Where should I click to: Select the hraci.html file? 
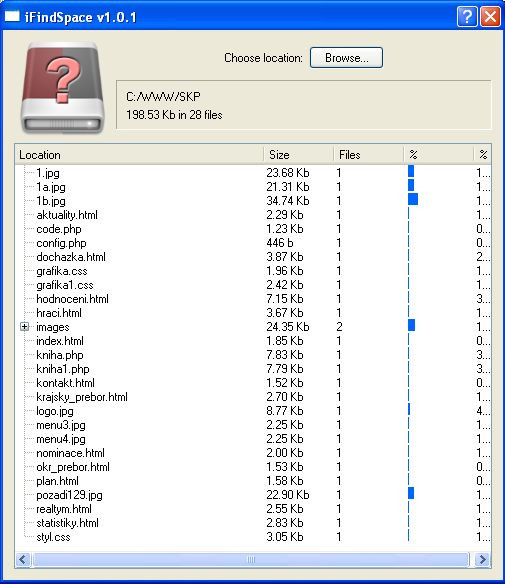pyautogui.click(x=59, y=313)
